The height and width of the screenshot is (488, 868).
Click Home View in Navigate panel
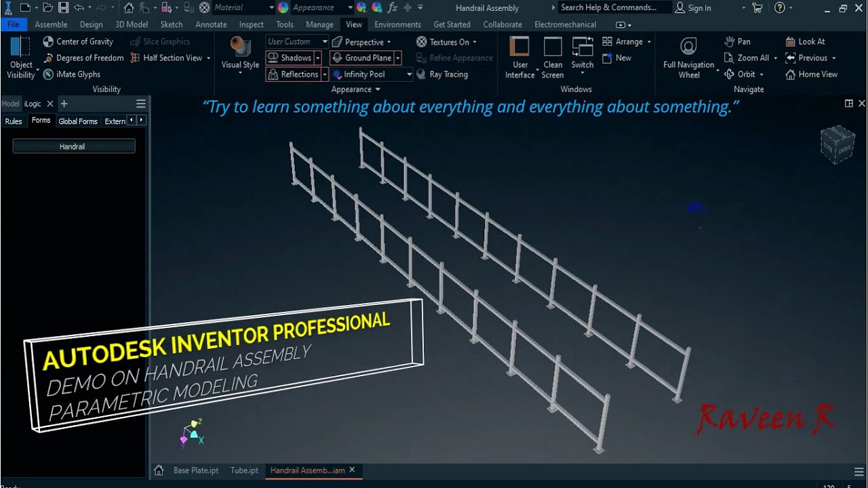point(811,74)
